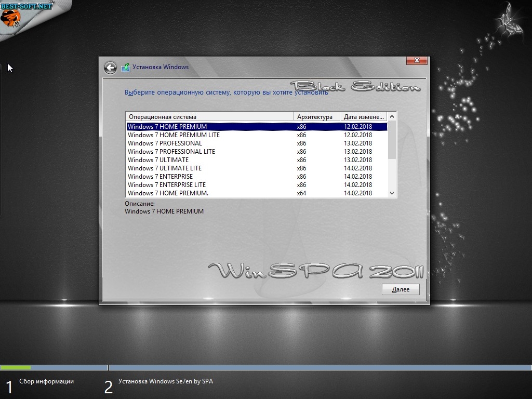Close the Установка Windows dialog
This screenshot has width=532, height=399.
pos(417,60)
